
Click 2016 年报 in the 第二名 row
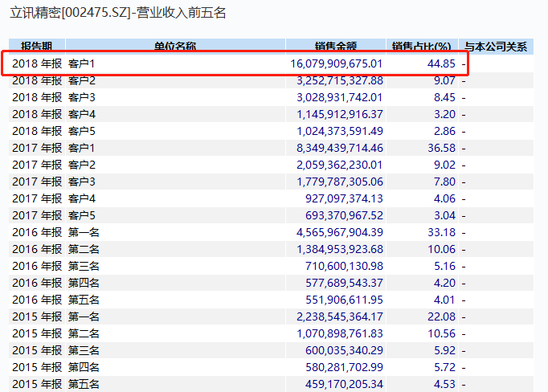tap(37, 249)
